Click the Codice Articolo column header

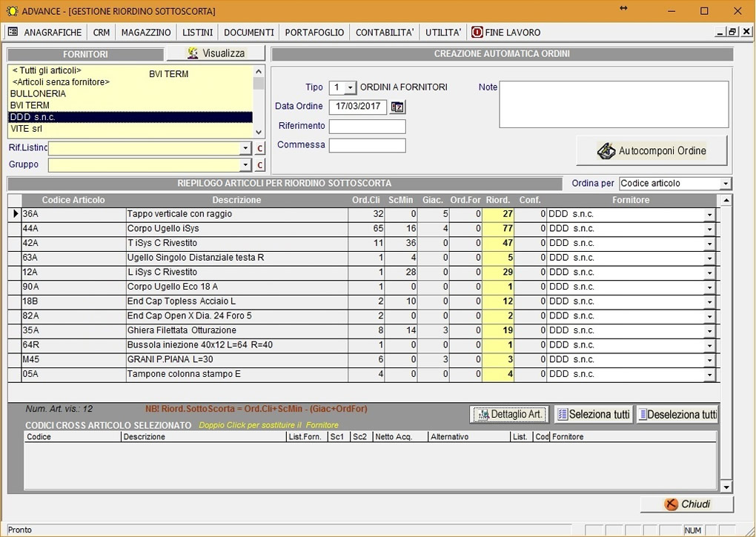(73, 200)
